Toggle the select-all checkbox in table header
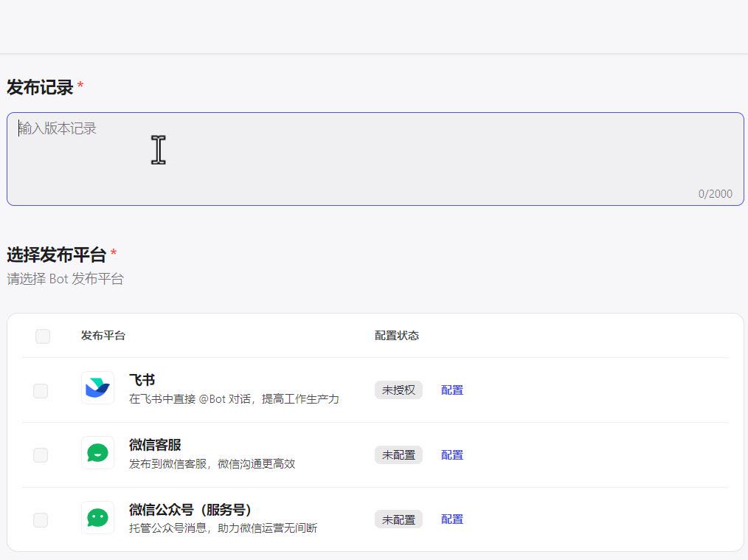The width and height of the screenshot is (748, 560). (43, 336)
